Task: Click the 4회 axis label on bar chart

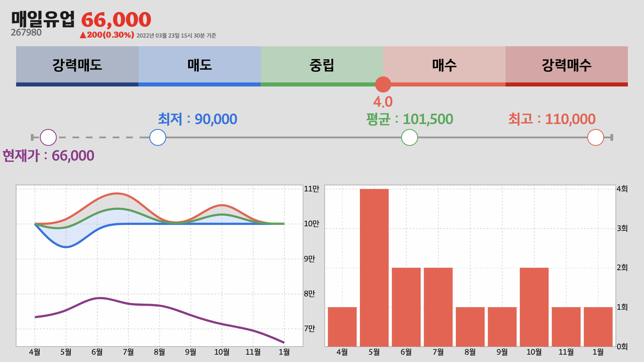Action: pos(622,189)
